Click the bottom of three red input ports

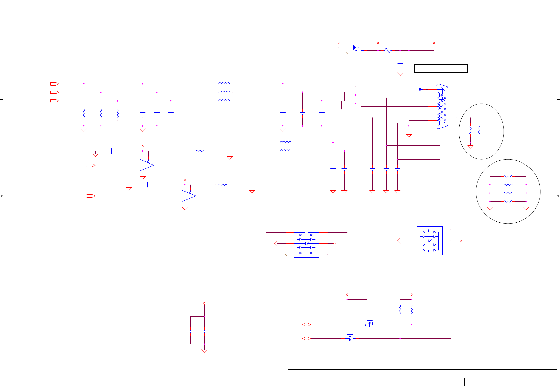pos(54,101)
